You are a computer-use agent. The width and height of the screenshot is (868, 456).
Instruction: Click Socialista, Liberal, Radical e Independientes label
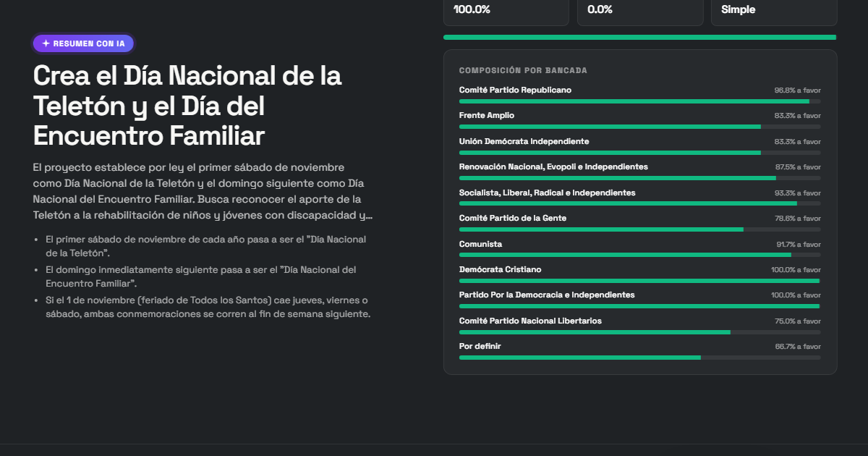(548, 193)
